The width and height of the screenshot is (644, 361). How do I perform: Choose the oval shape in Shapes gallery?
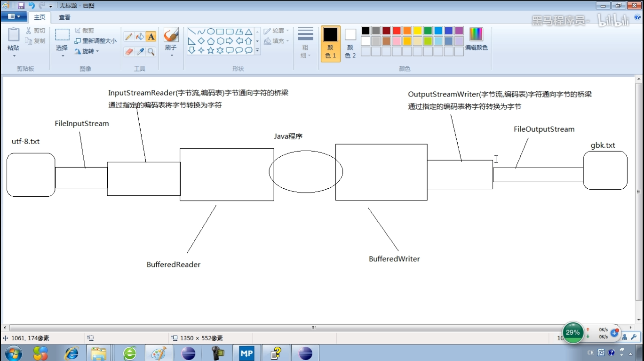click(x=211, y=32)
